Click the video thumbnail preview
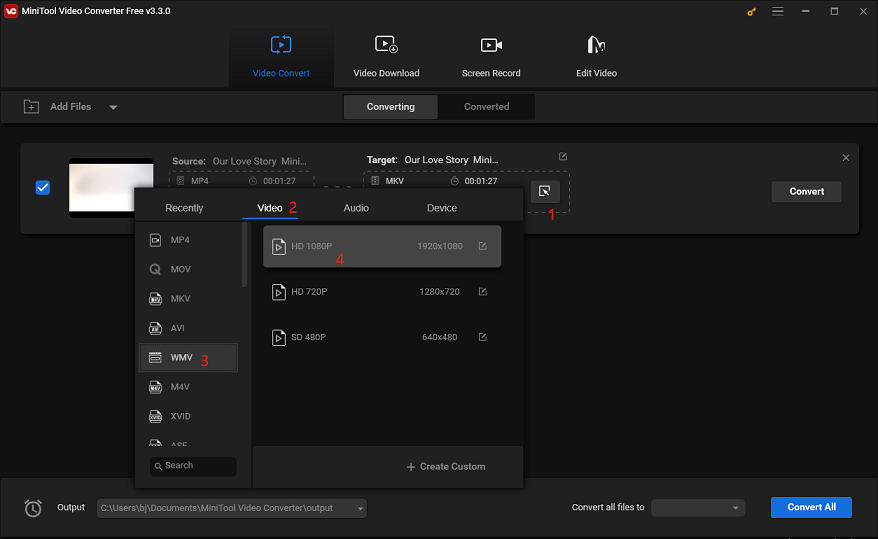This screenshot has width=878, height=539. [111, 187]
